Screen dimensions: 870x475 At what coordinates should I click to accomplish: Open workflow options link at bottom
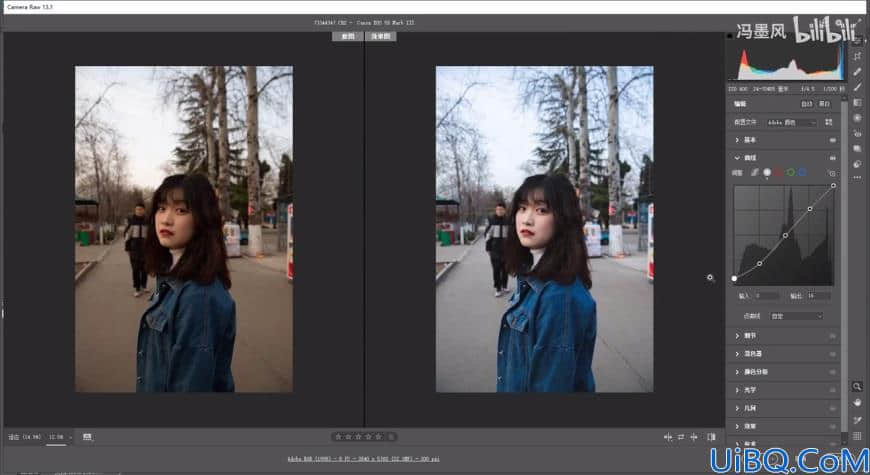(x=363, y=459)
